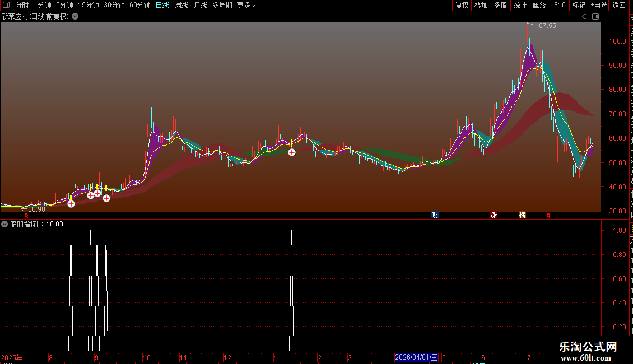Switch to 分时 view
The height and width of the screenshot is (364, 633).
(x=22, y=5)
